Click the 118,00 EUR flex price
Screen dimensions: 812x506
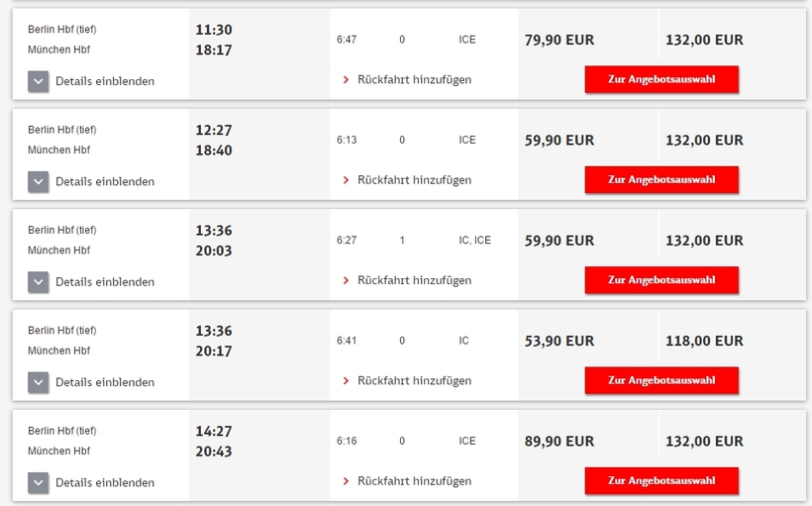click(704, 341)
